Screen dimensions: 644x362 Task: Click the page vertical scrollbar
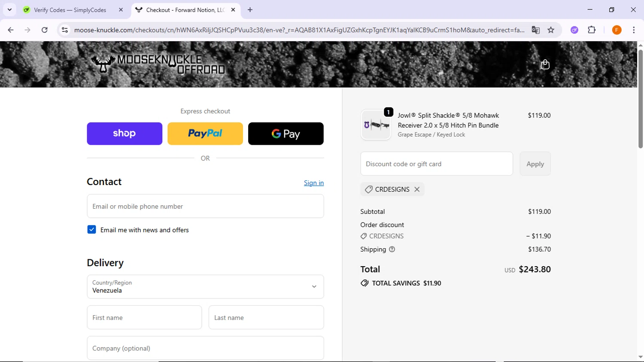click(641, 99)
